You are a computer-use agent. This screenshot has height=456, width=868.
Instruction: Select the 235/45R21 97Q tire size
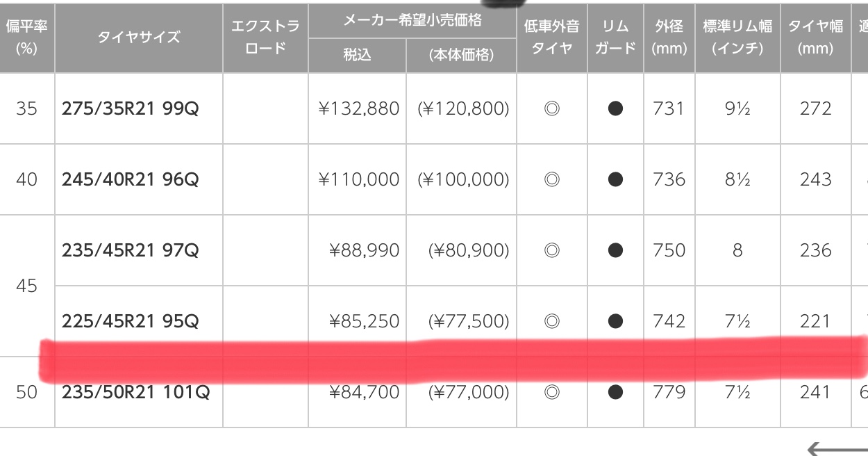(130, 250)
